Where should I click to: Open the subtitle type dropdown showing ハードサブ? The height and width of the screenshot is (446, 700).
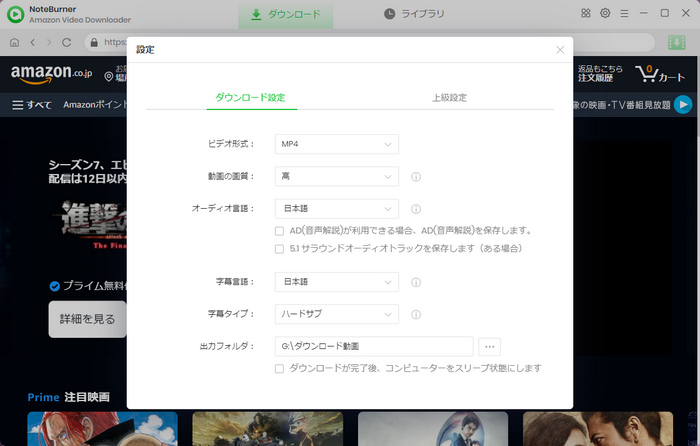pyautogui.click(x=337, y=314)
